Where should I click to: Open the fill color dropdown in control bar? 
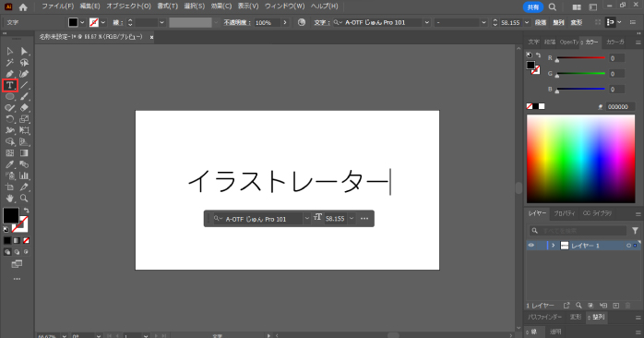point(82,22)
